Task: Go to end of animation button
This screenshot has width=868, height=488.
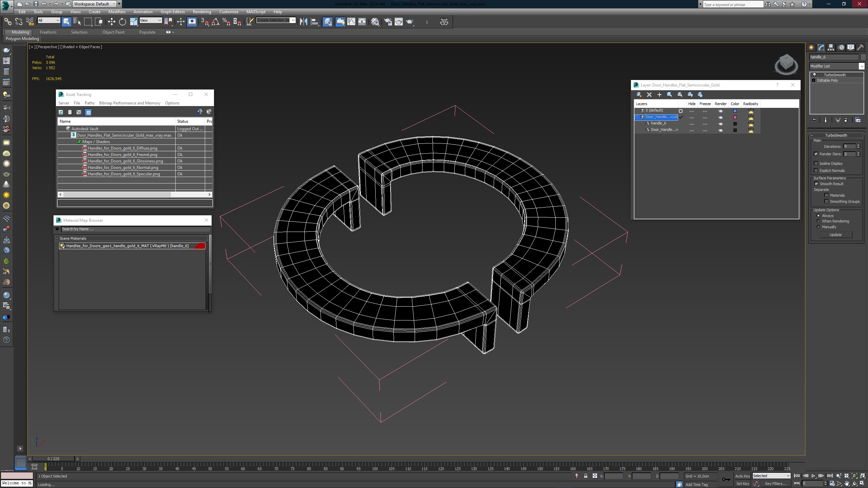Action: [830, 476]
